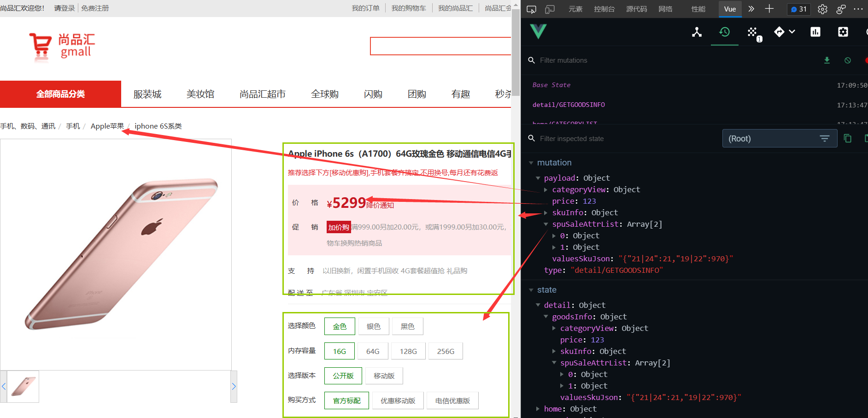Click the 尚品汇 gmall cart logo
This screenshot has height=418, width=868.
click(x=62, y=47)
